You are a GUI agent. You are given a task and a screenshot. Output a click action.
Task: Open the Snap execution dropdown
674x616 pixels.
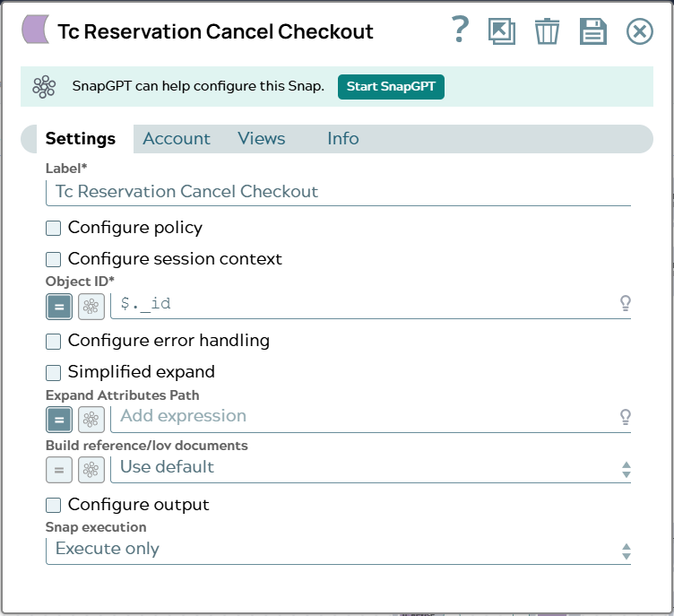tap(338, 551)
